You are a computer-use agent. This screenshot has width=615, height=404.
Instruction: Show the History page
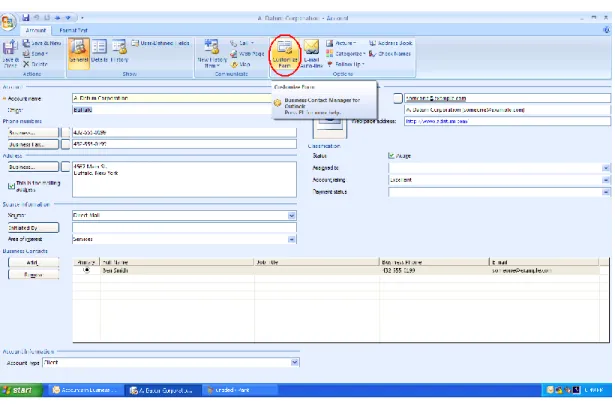119,53
